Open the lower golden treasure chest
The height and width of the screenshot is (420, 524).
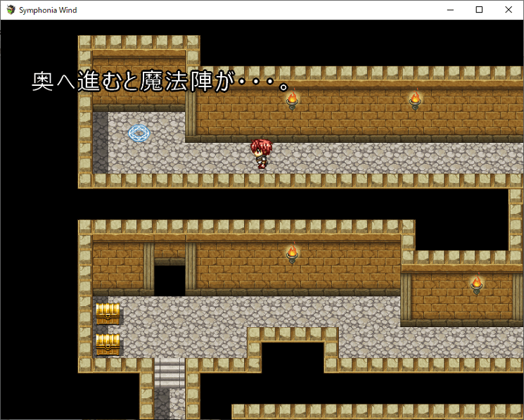[108, 345]
